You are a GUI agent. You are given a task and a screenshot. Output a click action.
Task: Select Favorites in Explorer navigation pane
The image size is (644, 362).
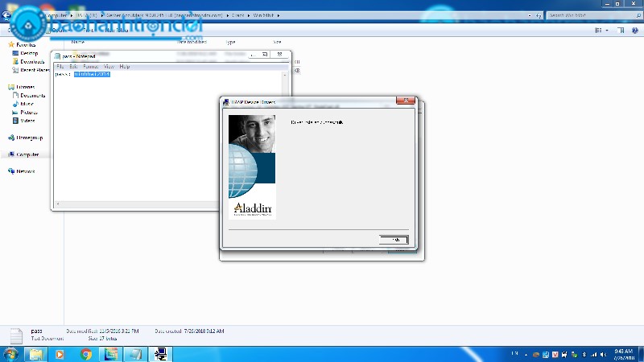pos(26,45)
